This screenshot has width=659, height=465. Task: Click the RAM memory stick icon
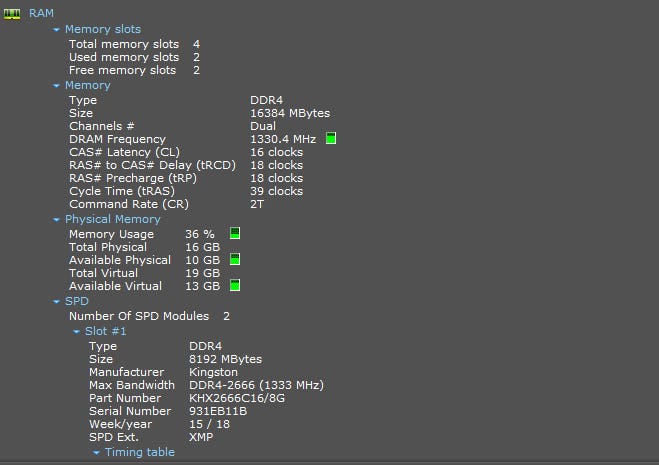point(12,14)
